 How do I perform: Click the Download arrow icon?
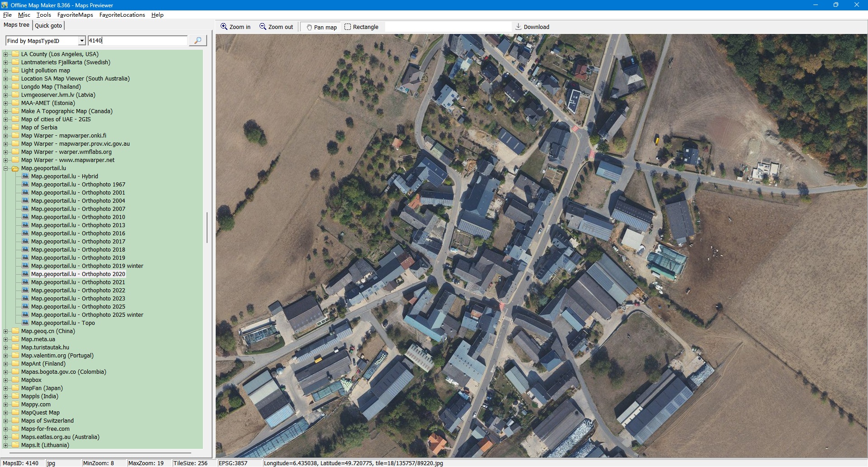coord(519,27)
